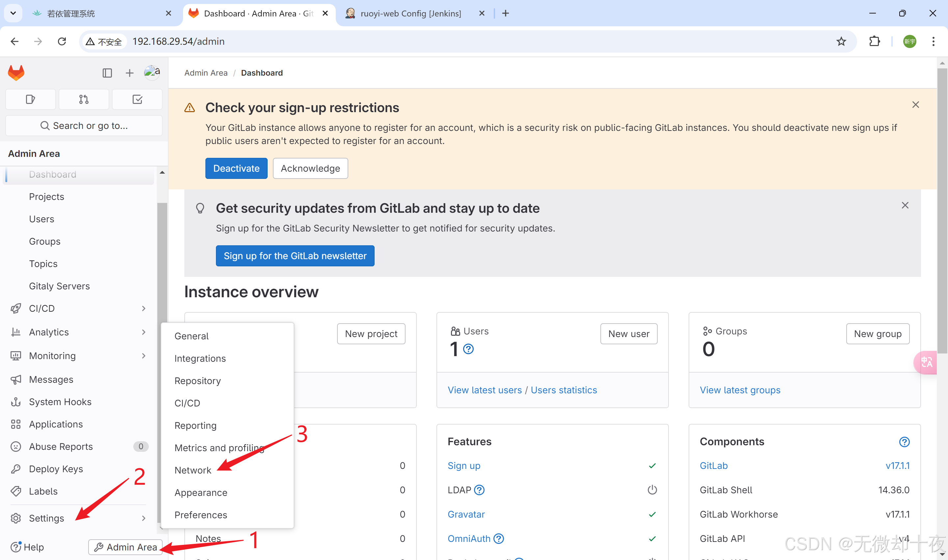
Task: Dismiss the sign-up restrictions warning
Action: [x=915, y=105]
